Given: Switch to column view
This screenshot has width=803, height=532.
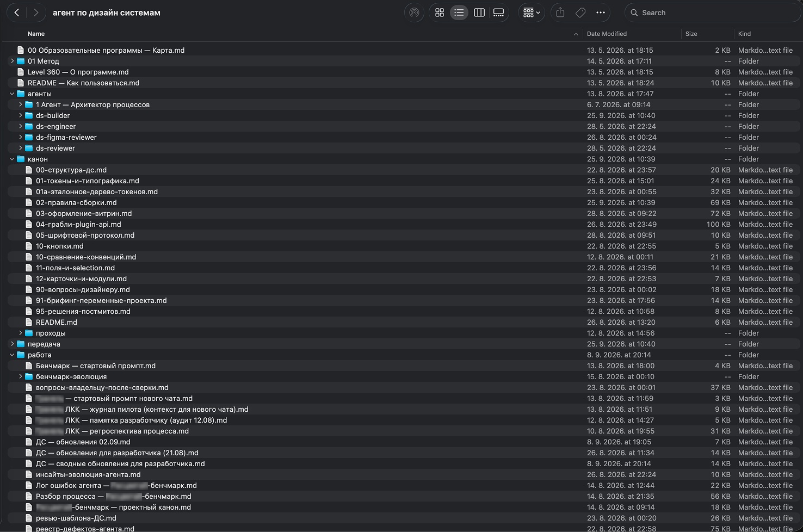Looking at the screenshot, I should (x=479, y=13).
